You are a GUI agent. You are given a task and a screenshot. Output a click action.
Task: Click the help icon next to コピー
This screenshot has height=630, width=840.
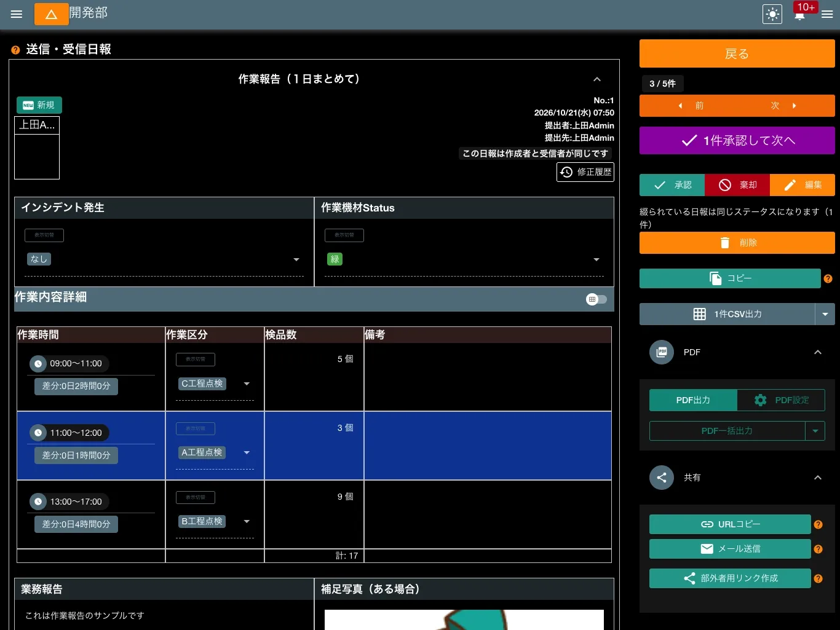(828, 278)
